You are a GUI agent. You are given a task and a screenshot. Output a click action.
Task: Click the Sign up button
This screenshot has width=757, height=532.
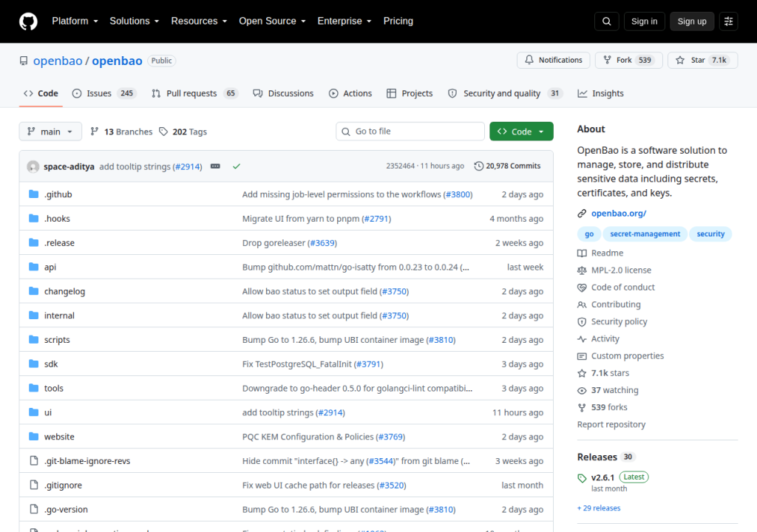692,21
